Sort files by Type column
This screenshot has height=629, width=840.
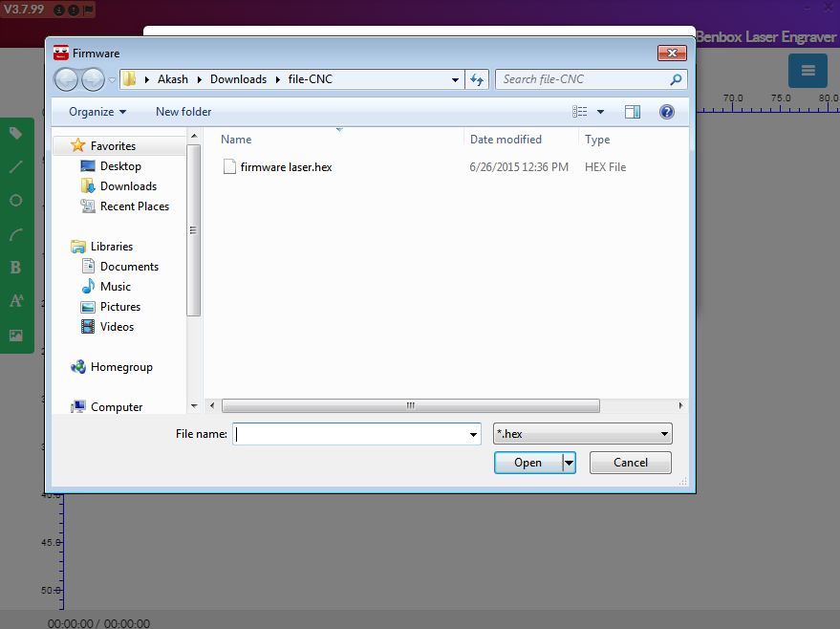(597, 140)
